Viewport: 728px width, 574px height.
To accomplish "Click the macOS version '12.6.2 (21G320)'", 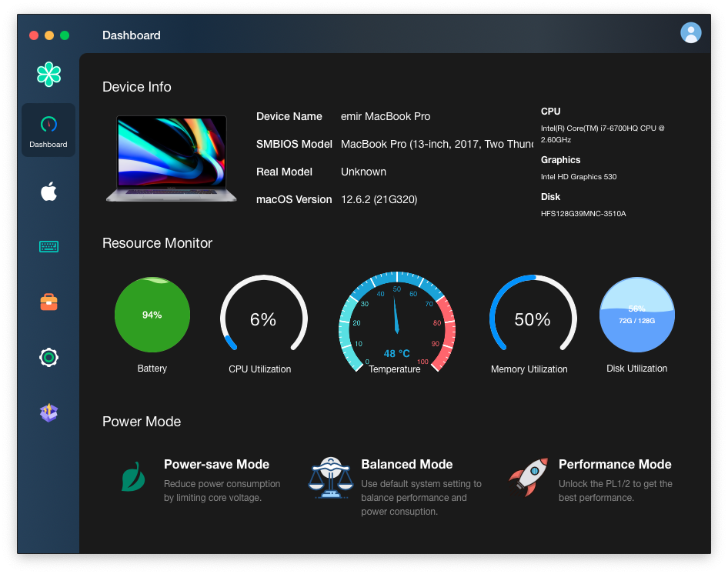I will (379, 200).
